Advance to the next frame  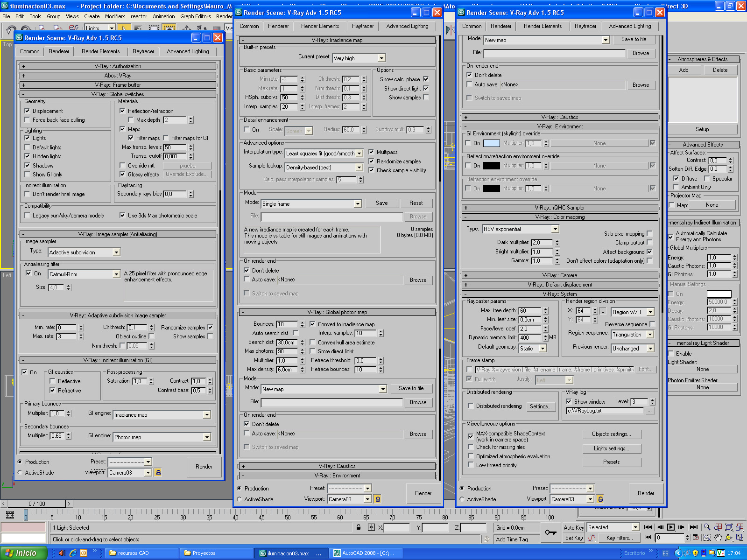682,527
